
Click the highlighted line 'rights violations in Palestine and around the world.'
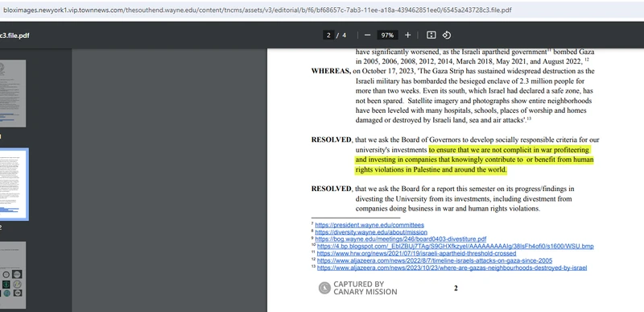tap(431, 169)
